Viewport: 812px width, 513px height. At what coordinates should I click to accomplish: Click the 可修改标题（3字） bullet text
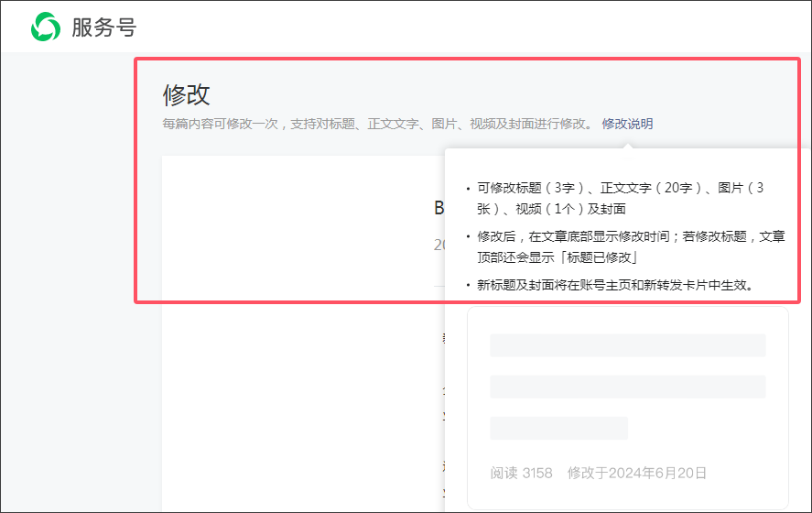coord(621,199)
